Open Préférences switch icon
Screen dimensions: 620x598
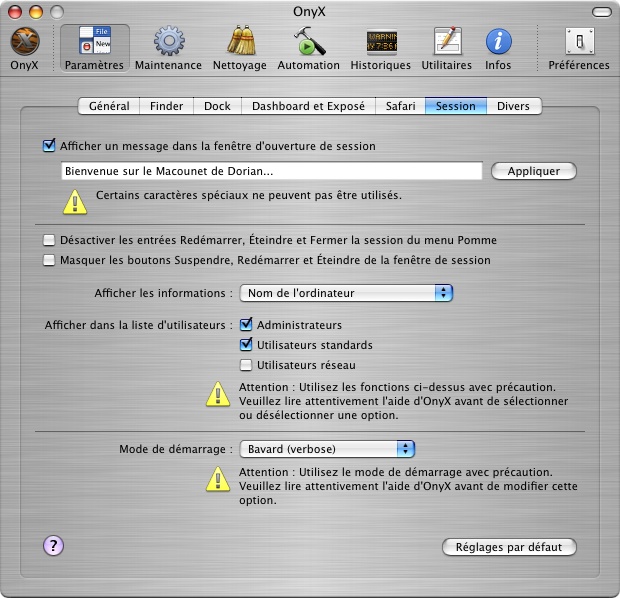point(578,43)
